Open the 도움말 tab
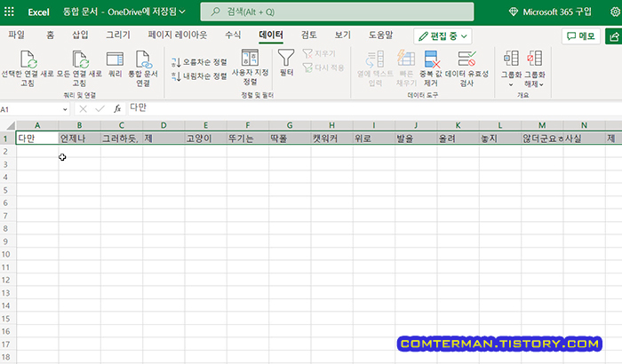The image size is (622, 364). click(380, 35)
